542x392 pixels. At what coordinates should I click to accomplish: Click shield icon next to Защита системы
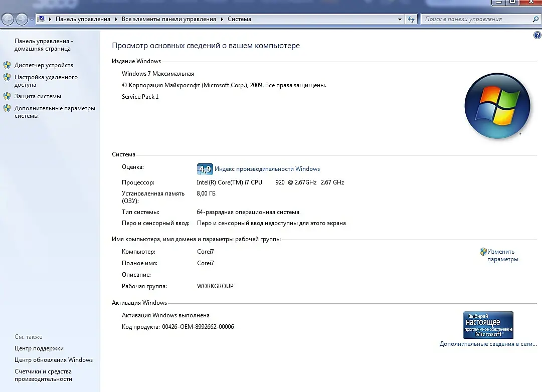tap(7, 96)
